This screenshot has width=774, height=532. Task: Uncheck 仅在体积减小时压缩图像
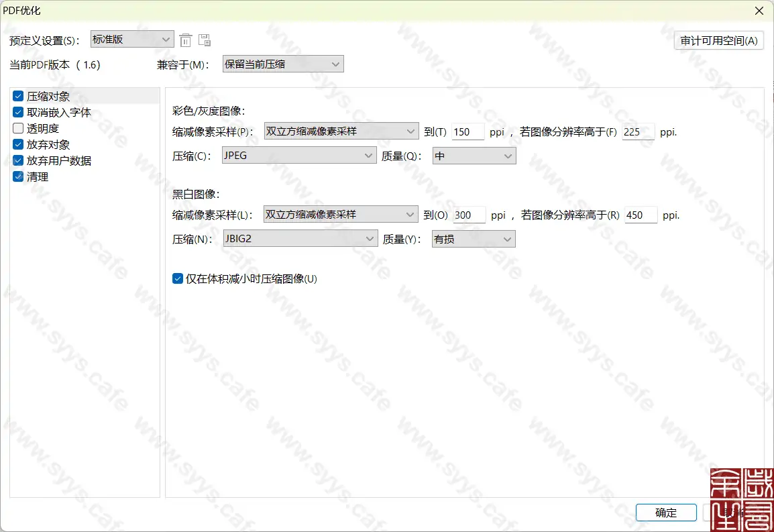point(177,278)
